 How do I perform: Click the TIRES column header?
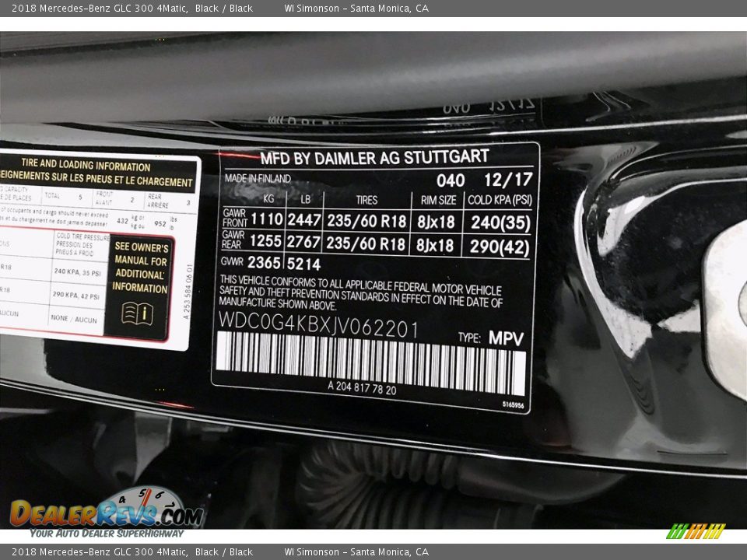366,200
